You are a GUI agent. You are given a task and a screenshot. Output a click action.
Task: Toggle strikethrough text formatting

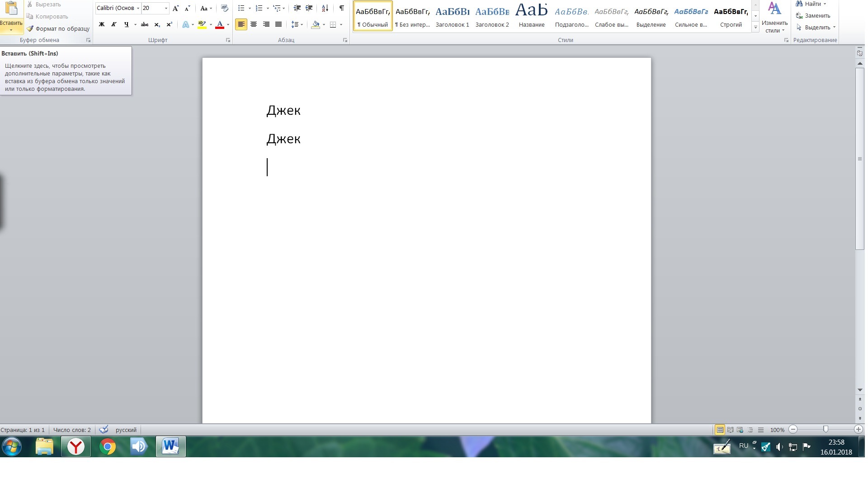145,25
